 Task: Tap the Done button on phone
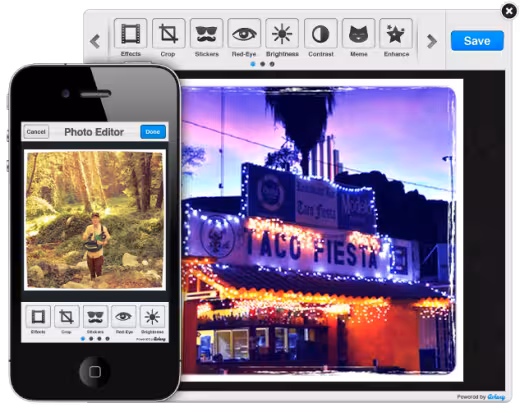[153, 132]
